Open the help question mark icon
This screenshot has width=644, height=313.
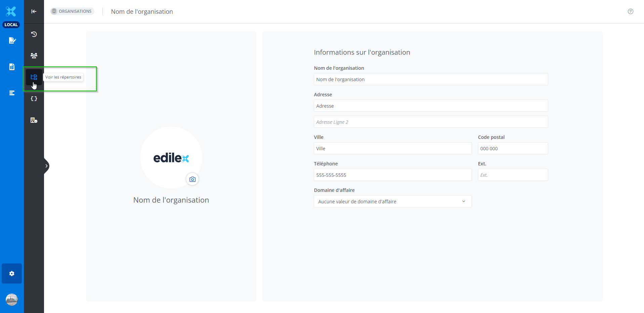coord(631,11)
